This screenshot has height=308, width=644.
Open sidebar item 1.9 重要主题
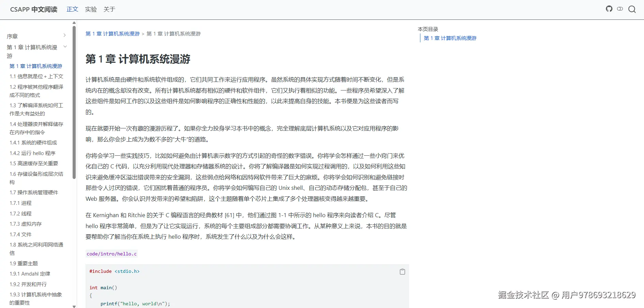[x=24, y=264]
